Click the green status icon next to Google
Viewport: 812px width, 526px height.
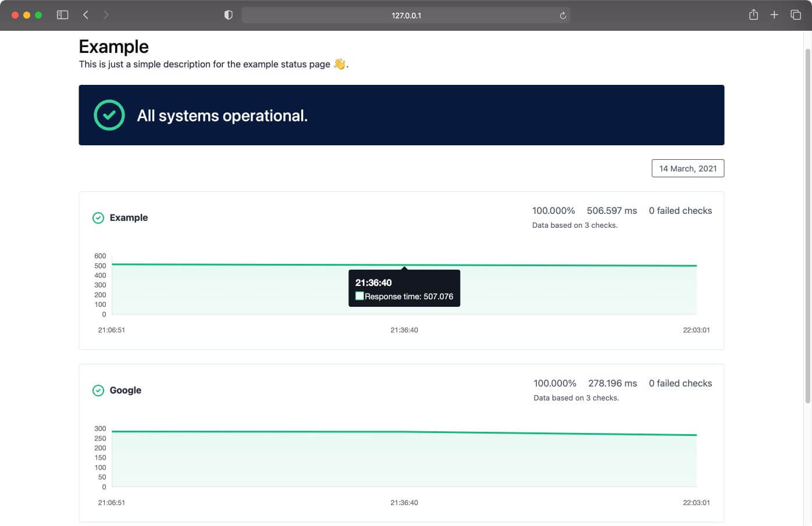point(98,390)
